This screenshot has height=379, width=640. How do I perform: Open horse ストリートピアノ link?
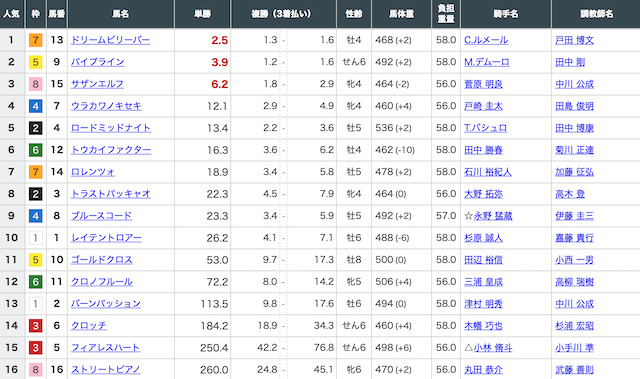tap(106, 370)
